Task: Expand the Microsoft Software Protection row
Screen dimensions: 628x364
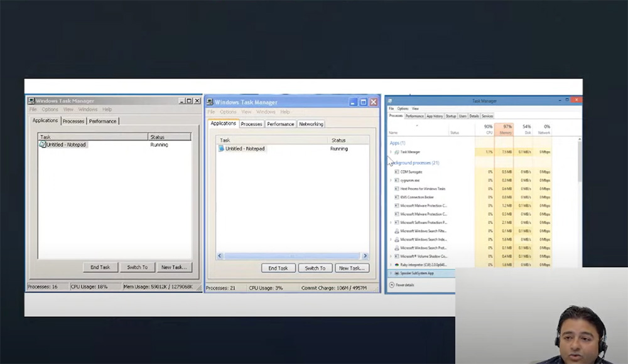Action: (x=391, y=223)
